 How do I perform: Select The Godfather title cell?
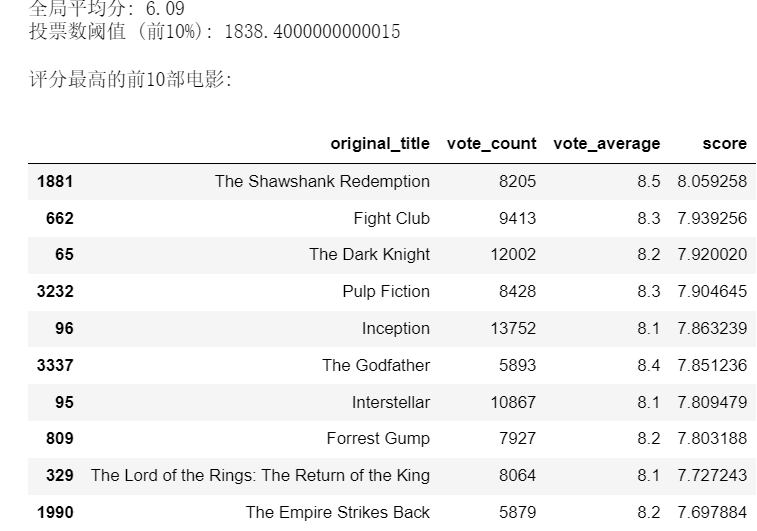pos(375,365)
